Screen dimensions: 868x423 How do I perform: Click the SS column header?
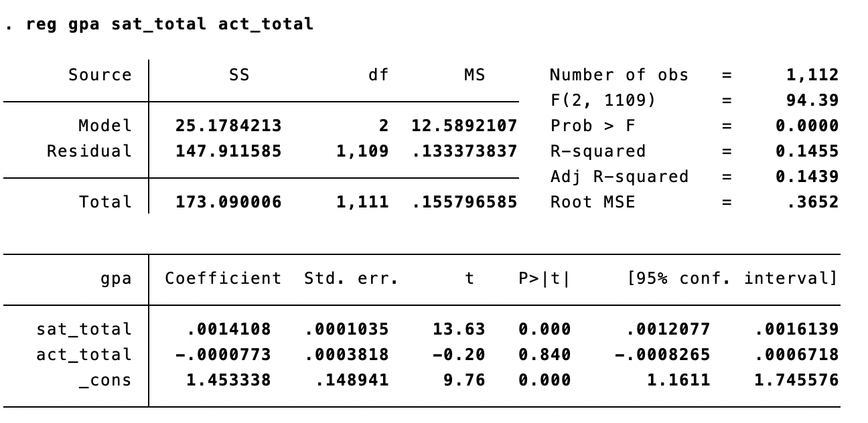(x=238, y=75)
